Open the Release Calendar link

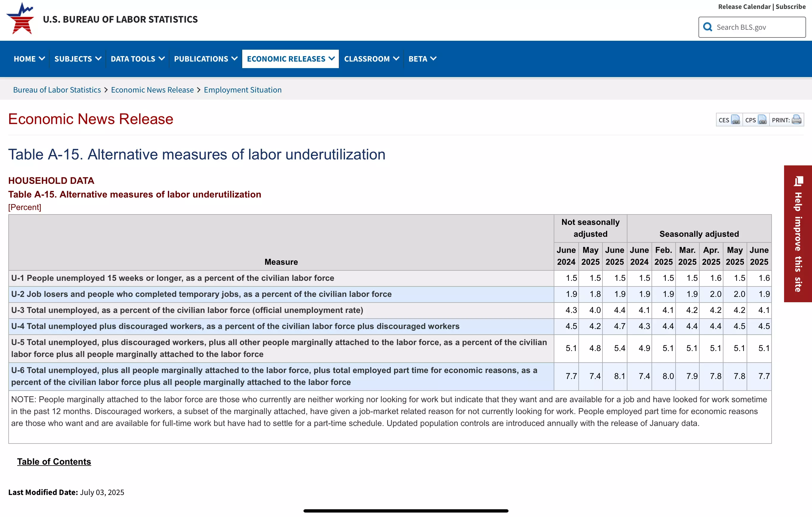(744, 7)
